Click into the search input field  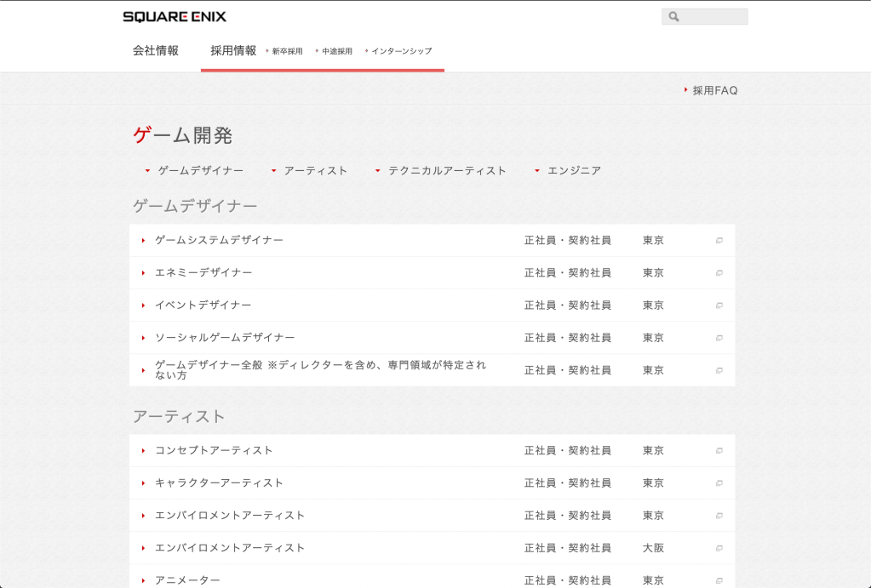(x=712, y=17)
